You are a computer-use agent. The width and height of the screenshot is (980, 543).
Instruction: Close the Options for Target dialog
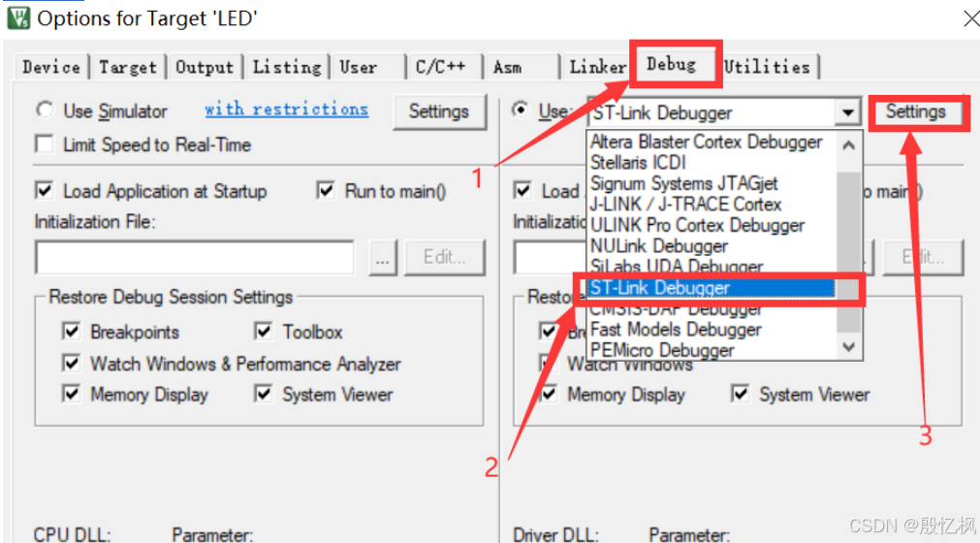971,18
